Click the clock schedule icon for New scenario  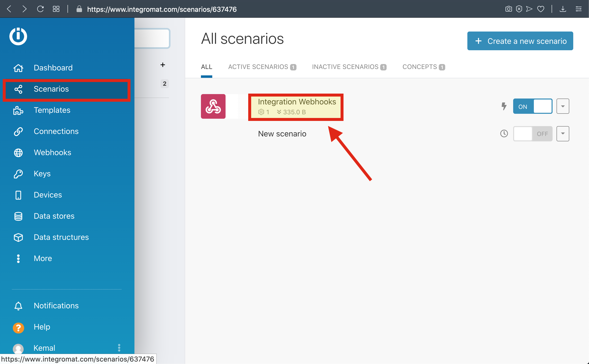(504, 134)
